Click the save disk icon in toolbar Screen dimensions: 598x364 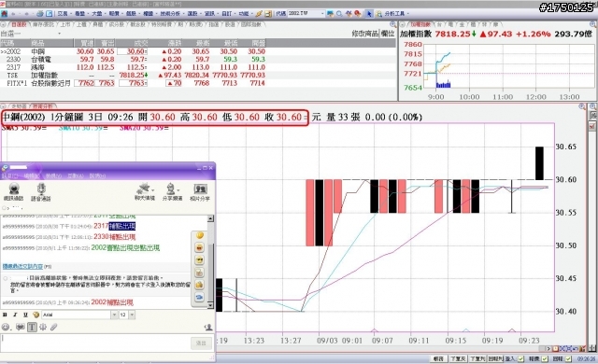click(268, 14)
